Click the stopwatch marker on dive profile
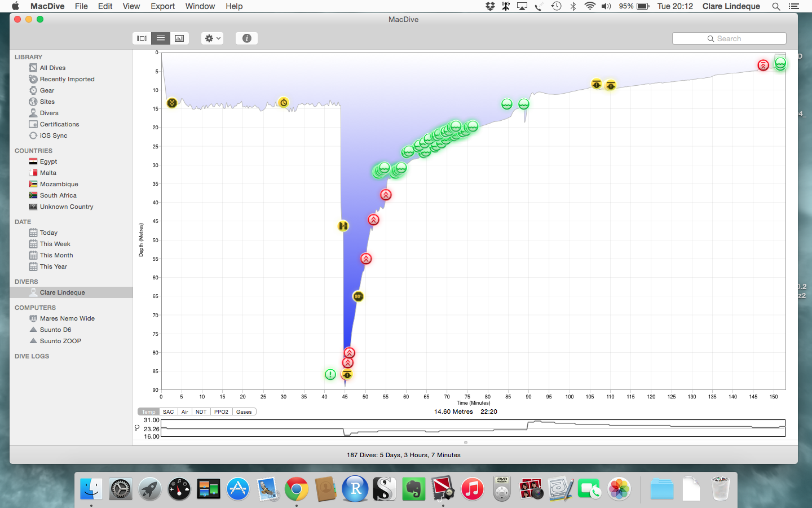Screen dimensions: 812x508 pos(284,102)
